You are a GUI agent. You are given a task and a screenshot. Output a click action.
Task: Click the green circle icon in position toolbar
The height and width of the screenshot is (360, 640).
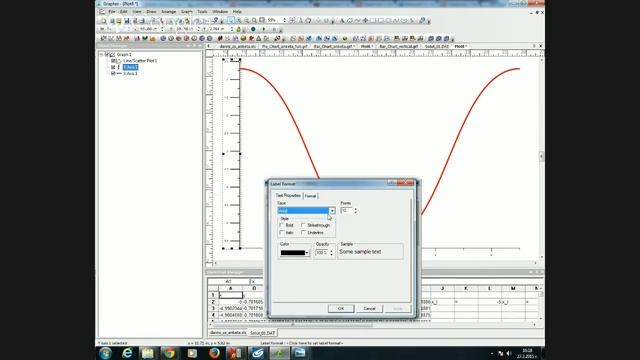(x=253, y=29)
